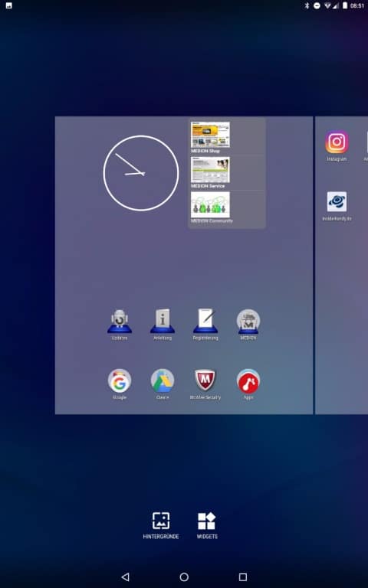This screenshot has width=368, height=588.
Task: Open the Google folder icon
Action: pos(120,381)
